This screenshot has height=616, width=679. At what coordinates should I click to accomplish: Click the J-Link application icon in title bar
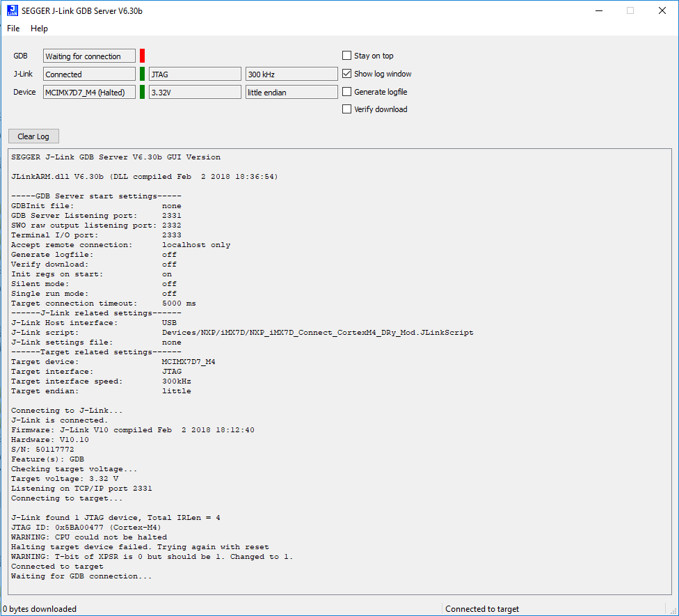pyautogui.click(x=13, y=10)
